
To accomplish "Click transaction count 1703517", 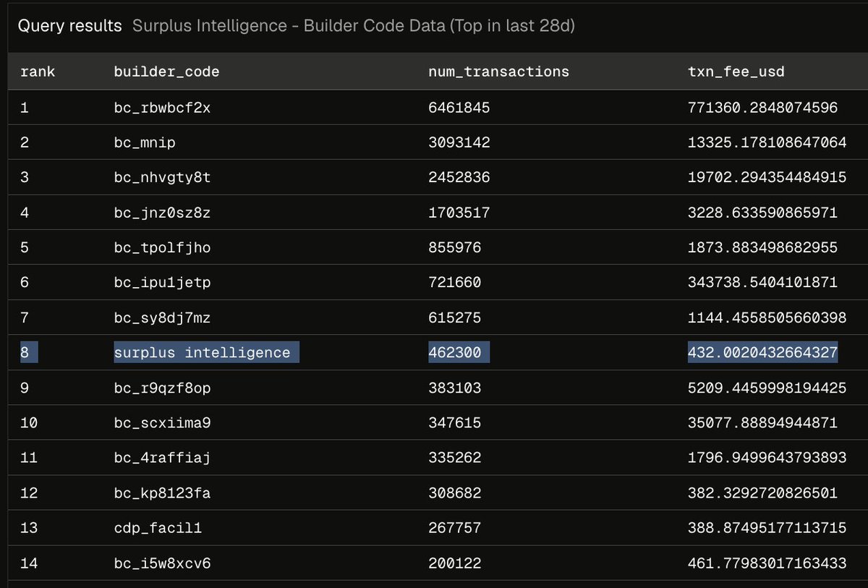I will pos(459,213).
